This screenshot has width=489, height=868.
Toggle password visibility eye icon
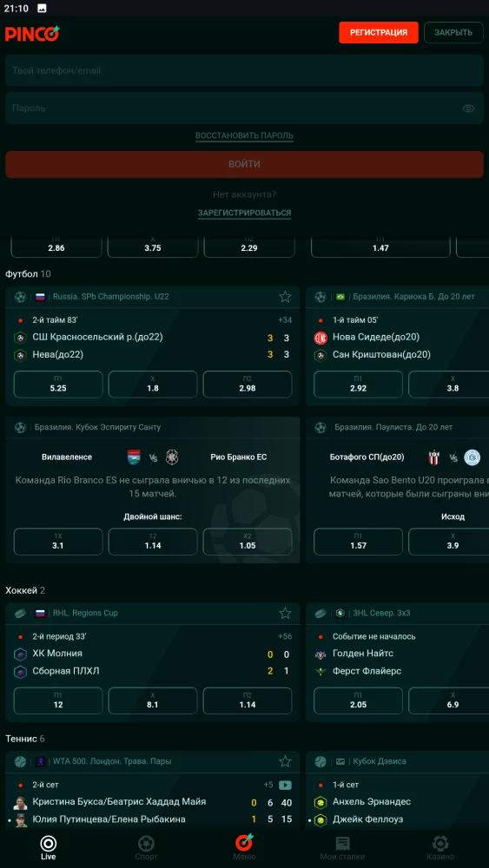[x=468, y=108]
